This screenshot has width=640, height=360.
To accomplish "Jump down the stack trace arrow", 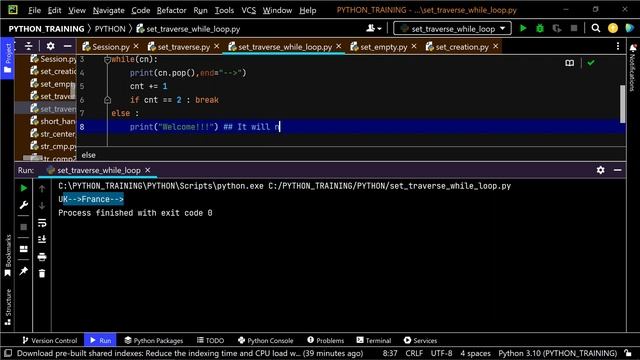I will (x=42, y=205).
